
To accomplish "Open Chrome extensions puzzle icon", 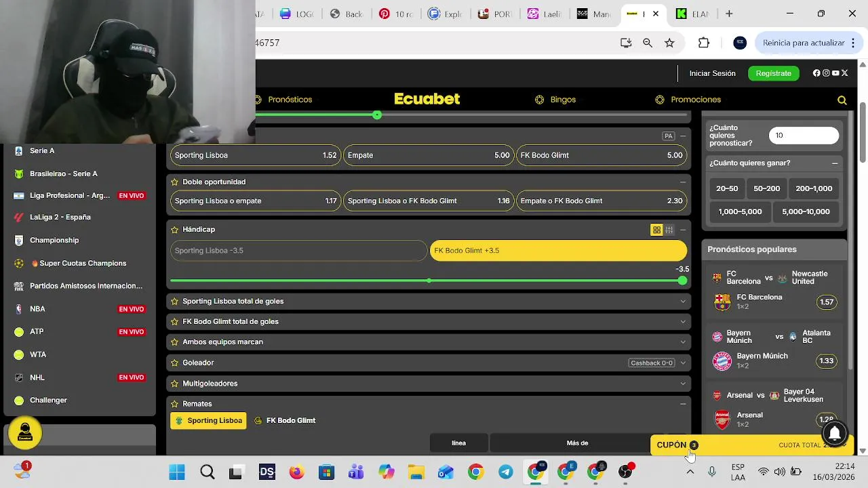I will click(704, 43).
